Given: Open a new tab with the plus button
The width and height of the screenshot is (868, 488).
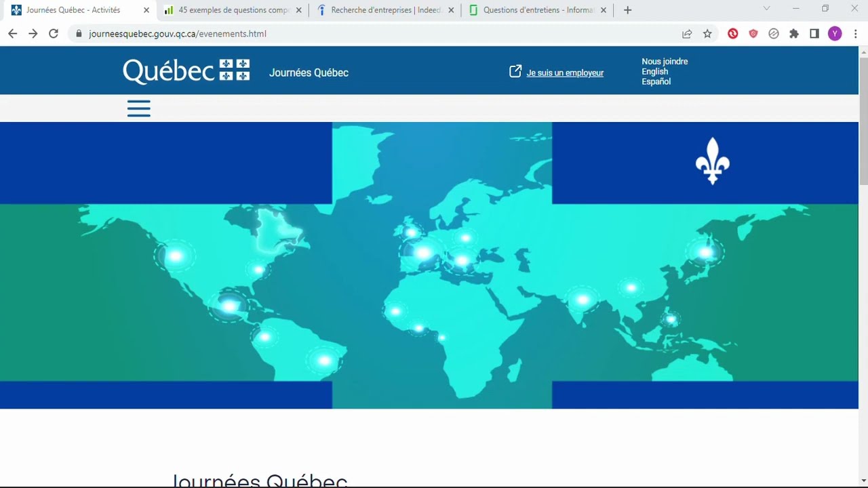Looking at the screenshot, I should (627, 10).
